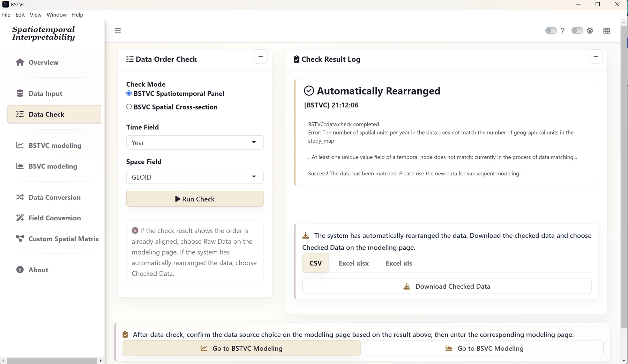Image resolution: width=628 pixels, height=364 pixels.
Task: Collapse the Check Result Log card
Action: [x=596, y=56]
